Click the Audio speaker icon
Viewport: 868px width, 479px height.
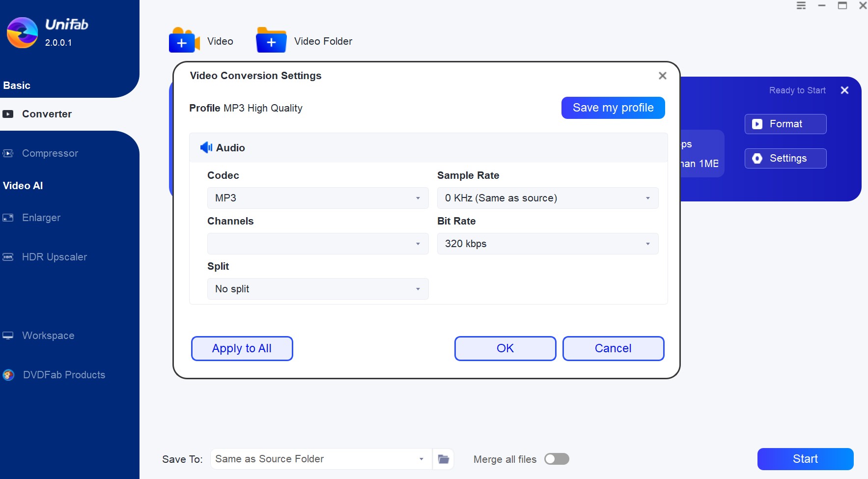tap(206, 147)
